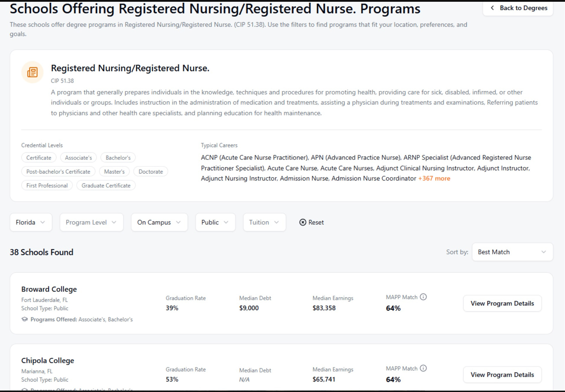The width and height of the screenshot is (565, 392).
Task: Click the Typical Careers label
Action: tap(219, 145)
